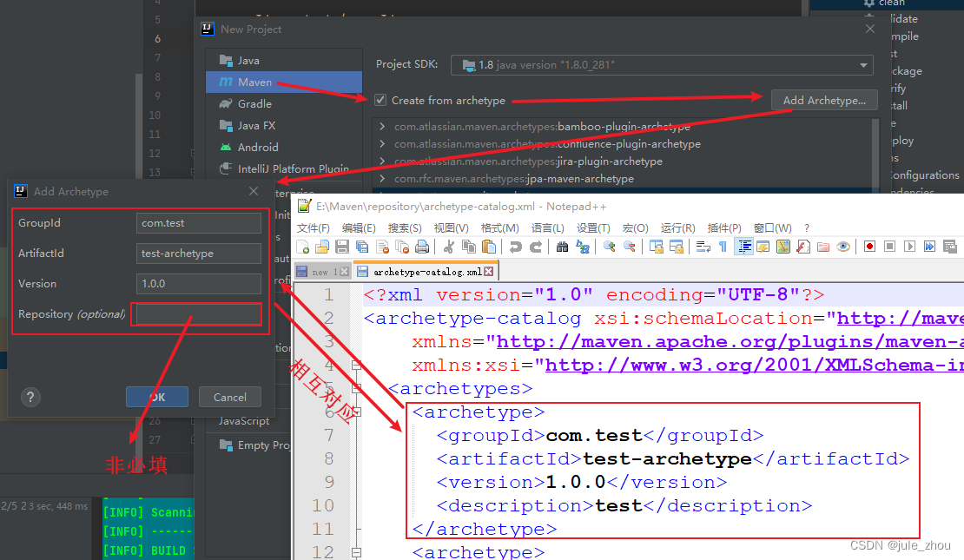The width and height of the screenshot is (964, 560).
Task: Click the Repository (optional) input field
Action: (199, 314)
